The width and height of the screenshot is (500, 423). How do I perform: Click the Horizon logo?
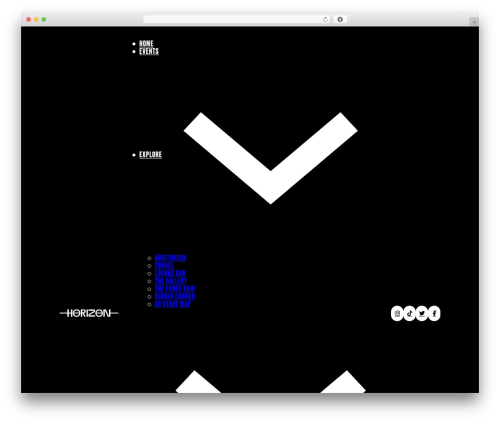(89, 313)
